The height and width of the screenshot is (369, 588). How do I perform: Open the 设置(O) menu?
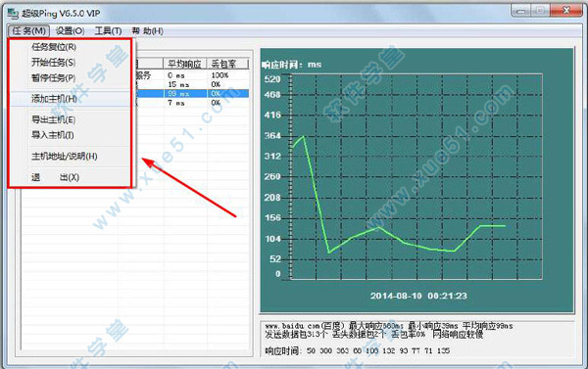pos(70,30)
